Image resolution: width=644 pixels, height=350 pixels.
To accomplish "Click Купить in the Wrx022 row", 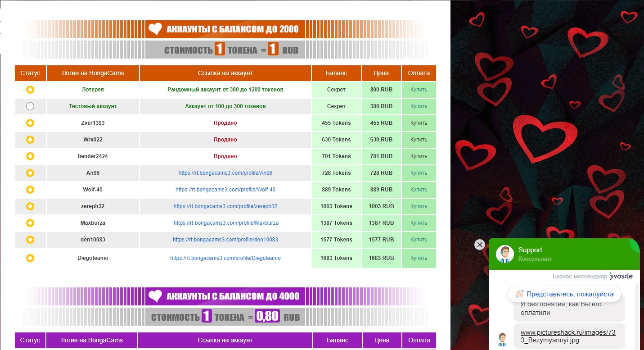I will (419, 140).
